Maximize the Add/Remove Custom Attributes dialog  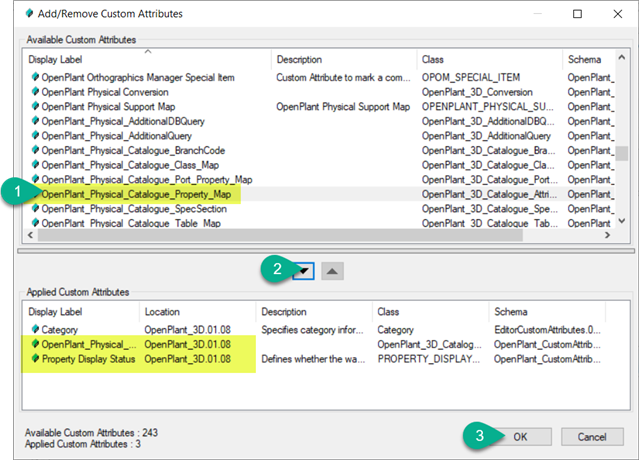point(577,14)
